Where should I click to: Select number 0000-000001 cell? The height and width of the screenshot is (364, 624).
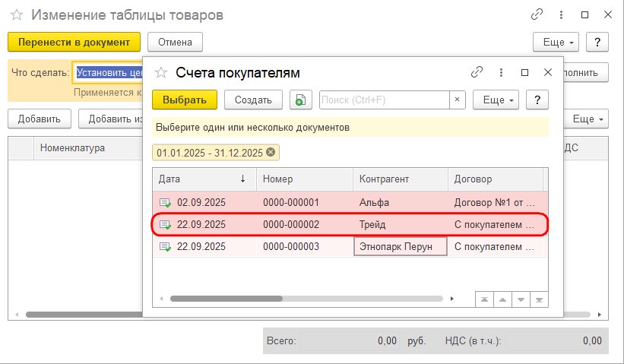305,202
